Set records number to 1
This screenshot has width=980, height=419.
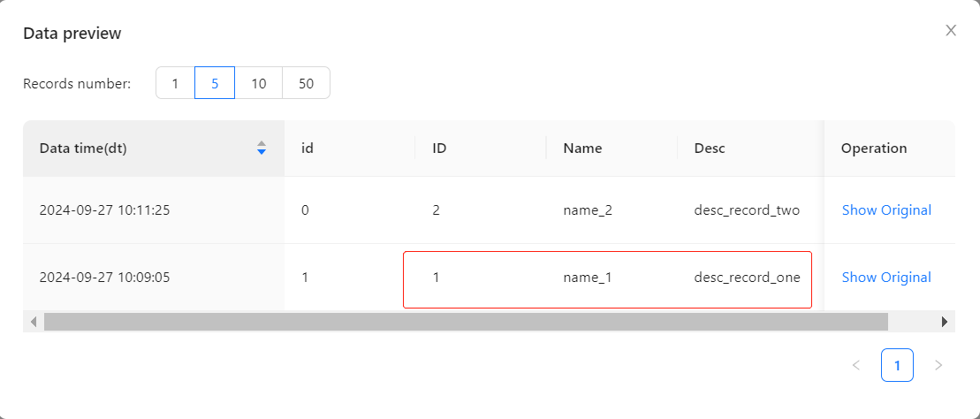(x=175, y=83)
